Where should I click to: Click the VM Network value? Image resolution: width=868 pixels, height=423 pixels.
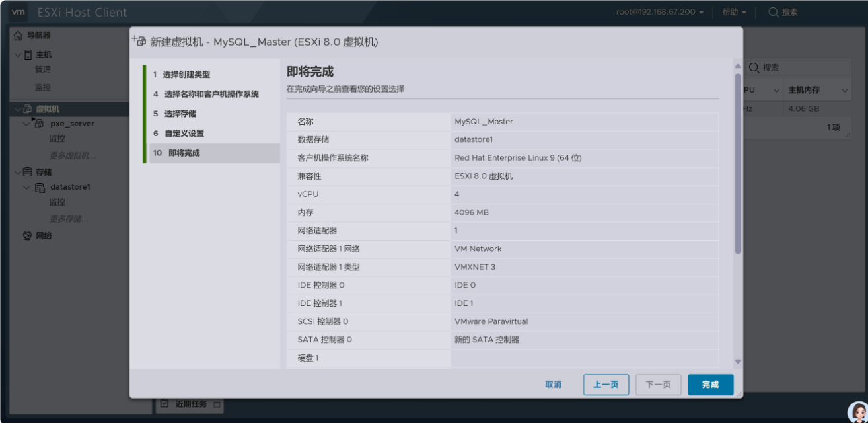click(x=478, y=249)
